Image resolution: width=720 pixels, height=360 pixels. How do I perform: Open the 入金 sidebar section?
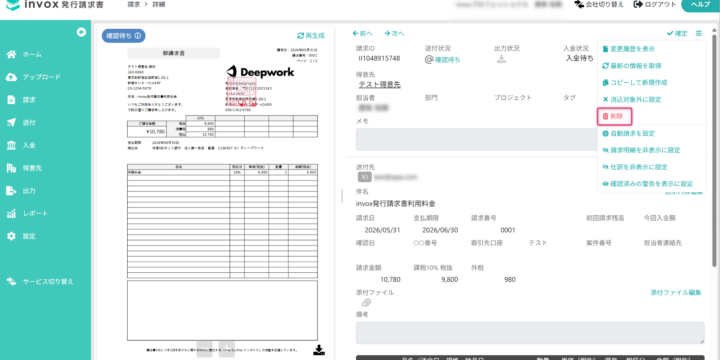point(21,145)
